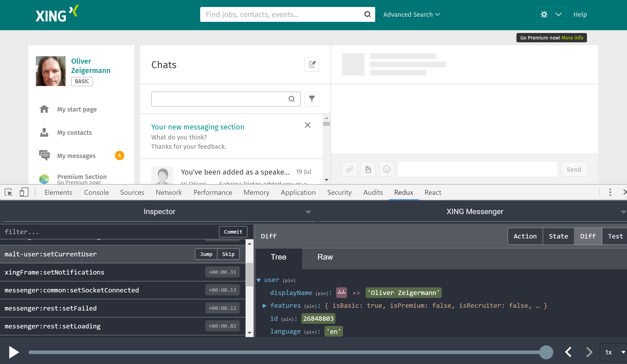This screenshot has height=364, width=627.
Task: Switch to the Console tab
Action: coord(96,192)
